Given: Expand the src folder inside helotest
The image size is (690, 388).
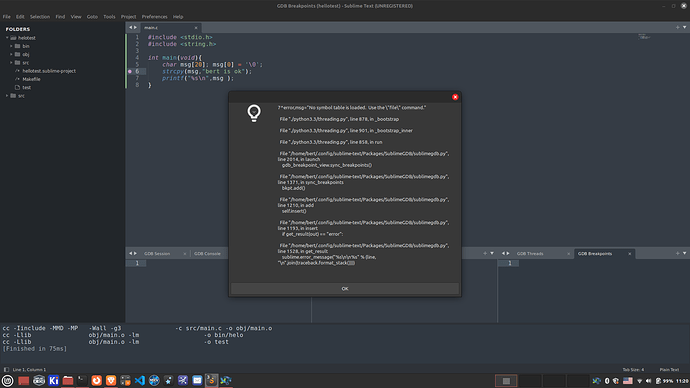Looking at the screenshot, I should 11,62.
